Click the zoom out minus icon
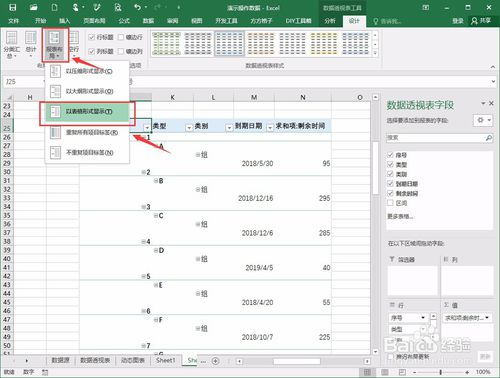 [415, 372]
